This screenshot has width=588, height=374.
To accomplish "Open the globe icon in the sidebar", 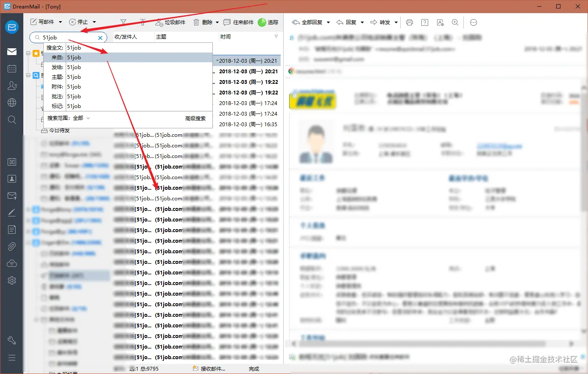I will coord(12,103).
